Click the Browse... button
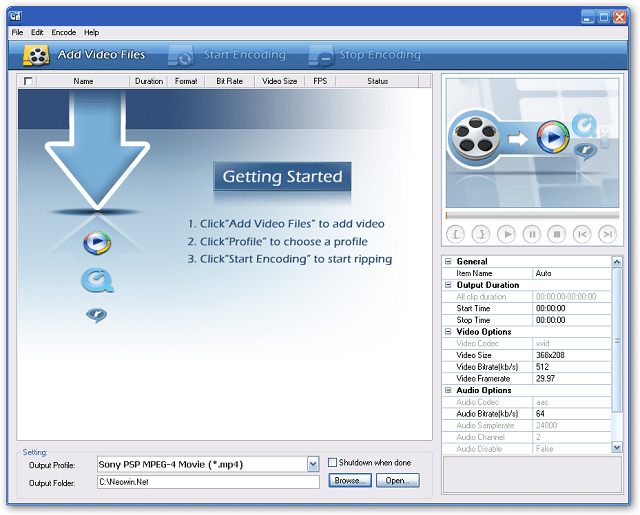640x515 pixels. tap(350, 480)
